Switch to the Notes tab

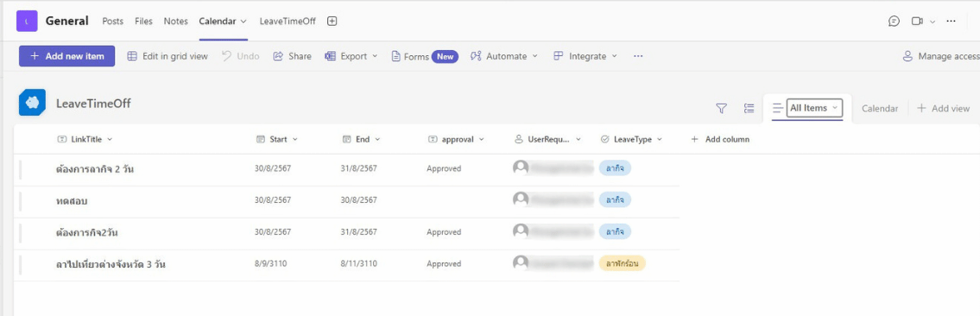coord(175,22)
